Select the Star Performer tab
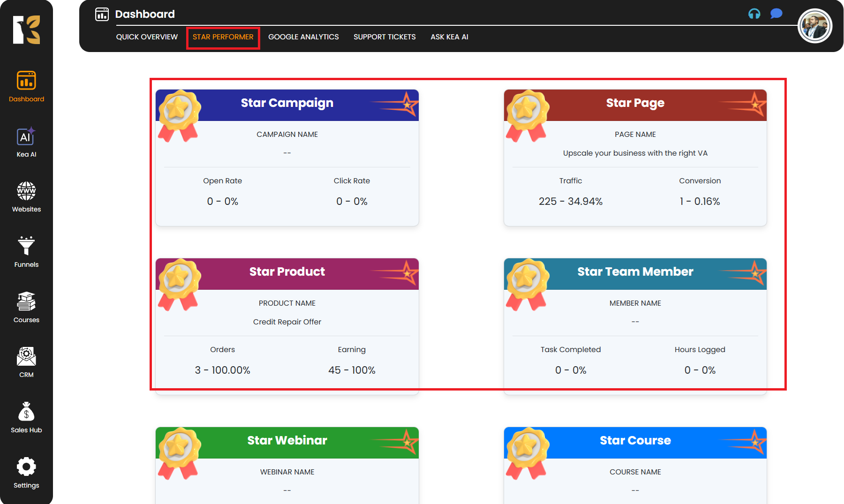 click(x=223, y=37)
